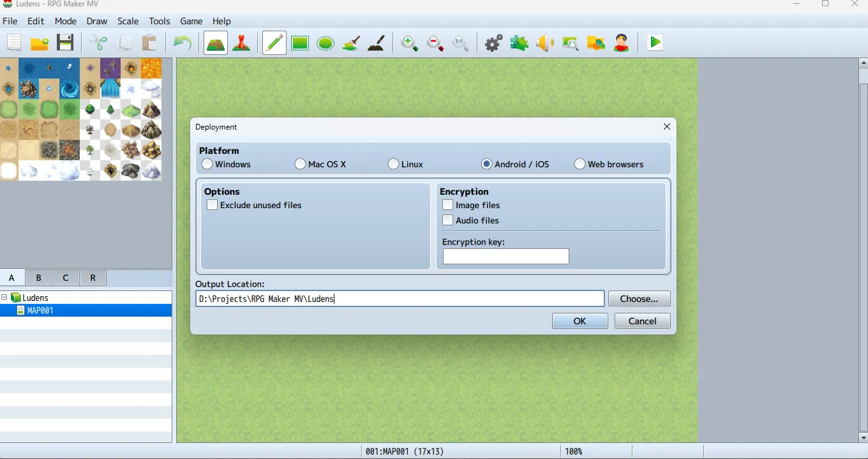Enable the Exclude unused files option
This screenshot has height=459, width=868.
(x=211, y=205)
